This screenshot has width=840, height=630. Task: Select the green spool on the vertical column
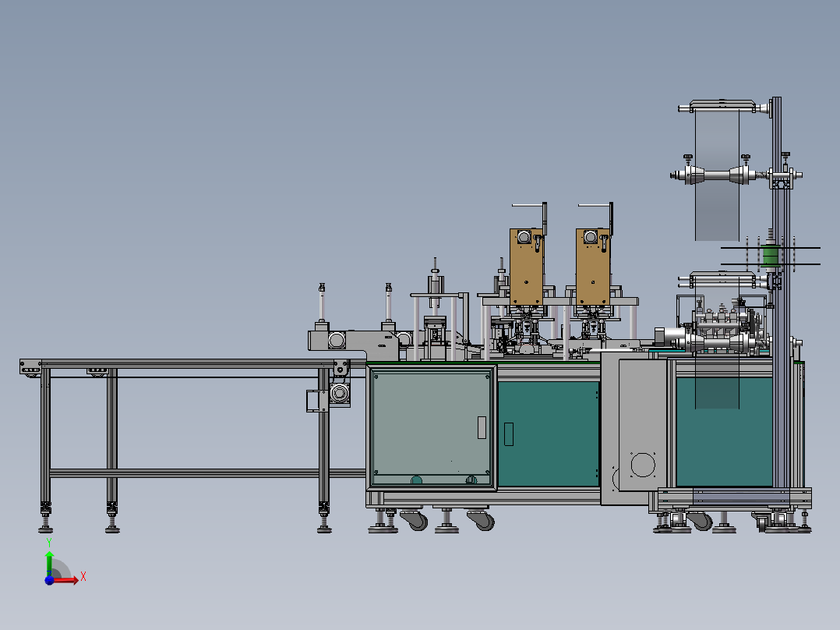click(x=770, y=256)
